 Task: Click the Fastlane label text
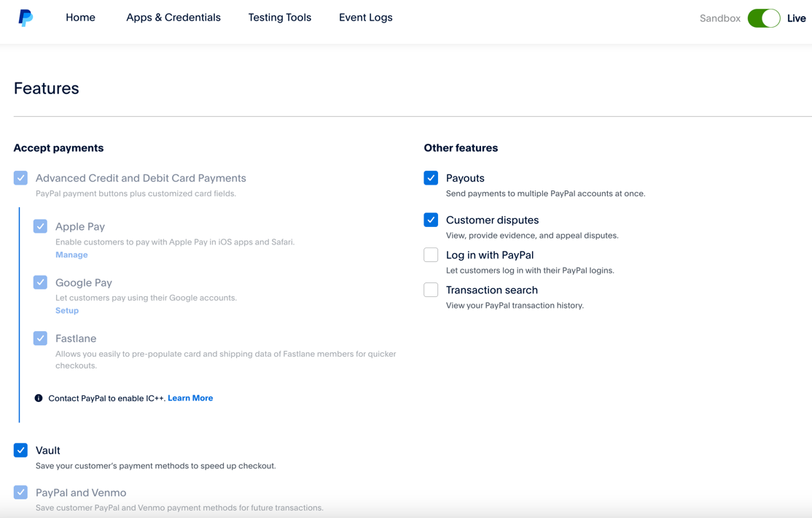76,339
